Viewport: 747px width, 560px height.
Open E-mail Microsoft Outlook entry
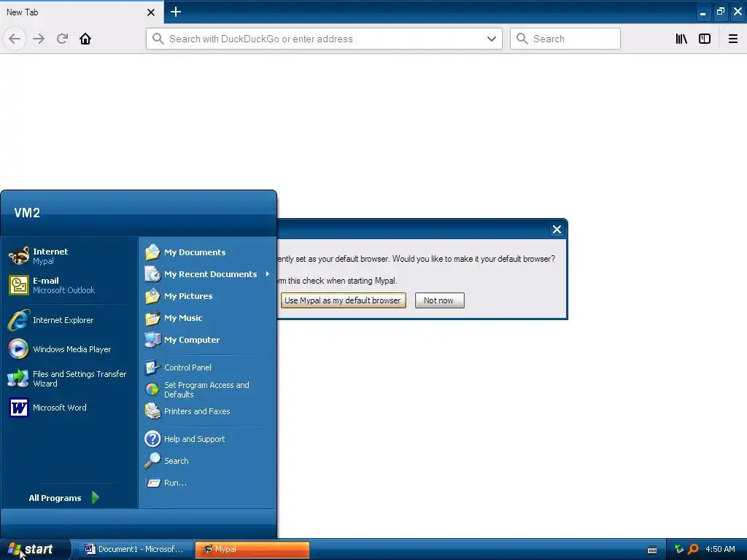point(71,285)
